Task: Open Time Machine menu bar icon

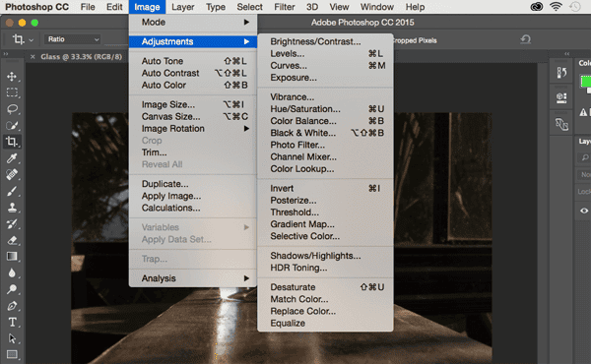Action: point(575,7)
